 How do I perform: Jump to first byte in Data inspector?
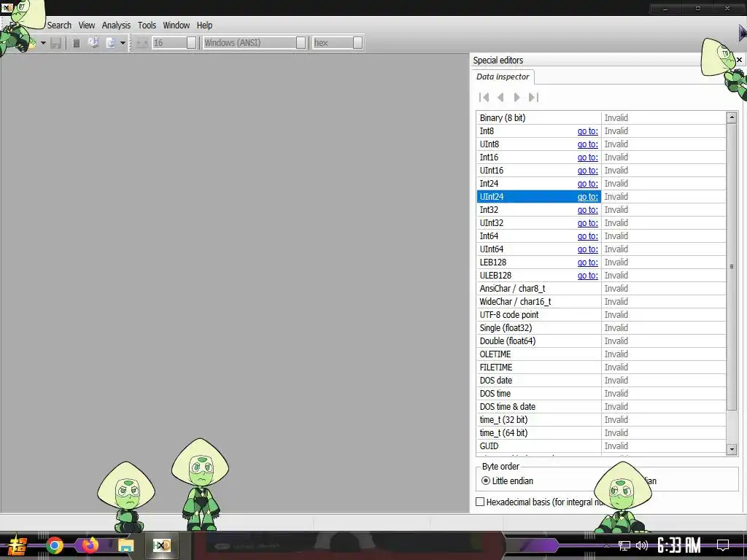point(484,98)
